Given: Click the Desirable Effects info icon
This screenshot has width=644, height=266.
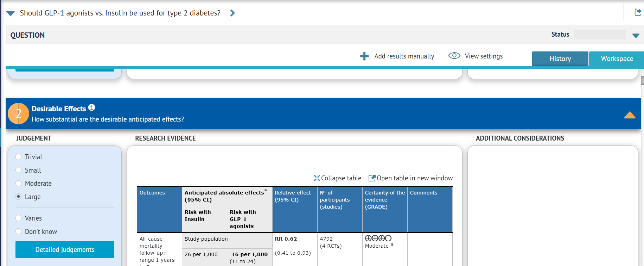Looking at the screenshot, I should tap(92, 107).
